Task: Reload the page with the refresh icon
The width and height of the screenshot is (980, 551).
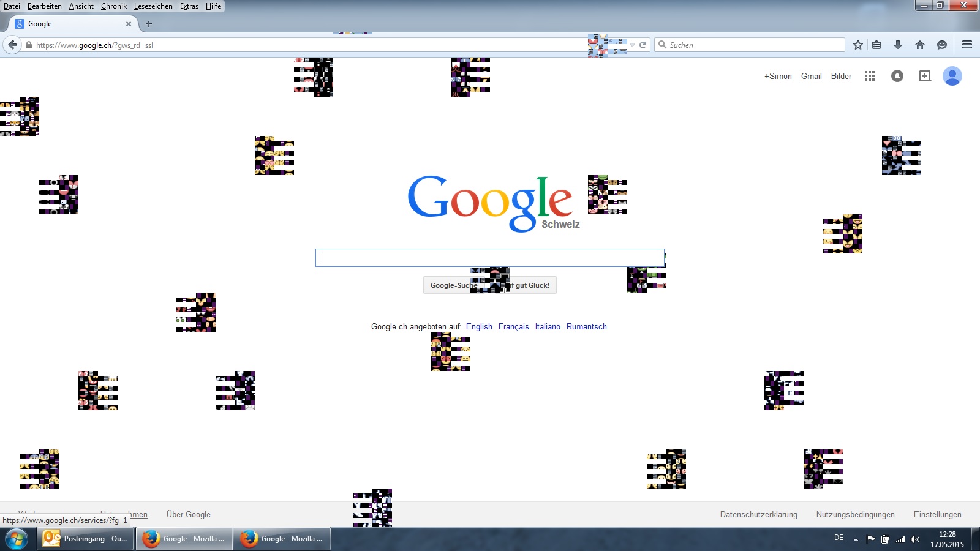Action: tap(643, 45)
